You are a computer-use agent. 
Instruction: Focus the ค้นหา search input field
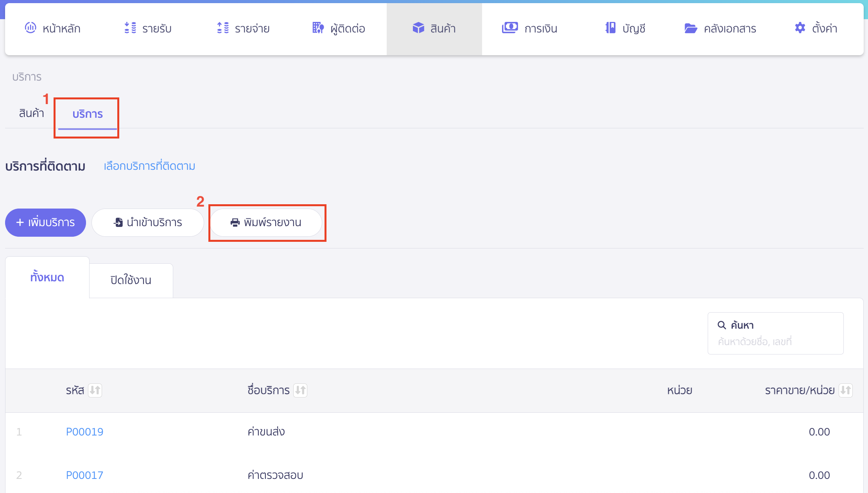[775, 342]
